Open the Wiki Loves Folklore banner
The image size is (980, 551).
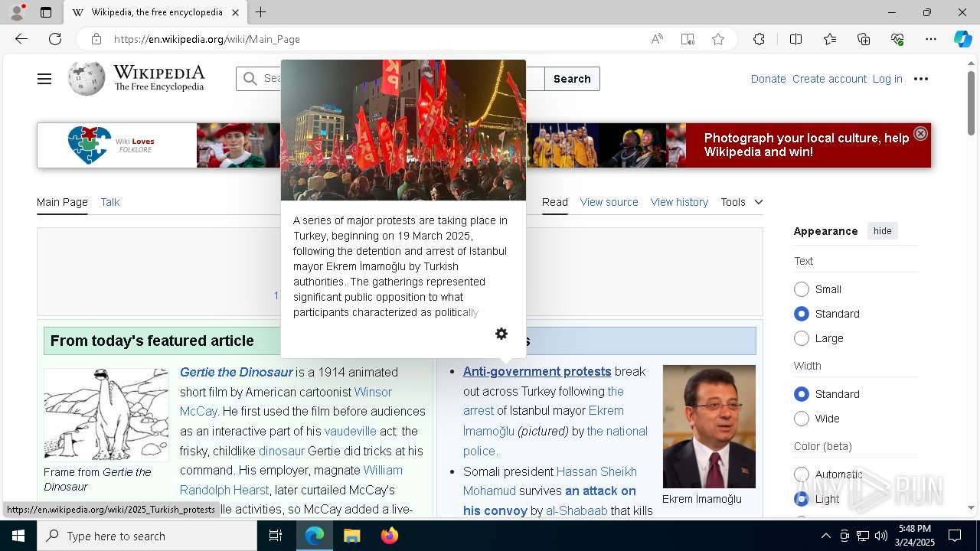[484, 145]
